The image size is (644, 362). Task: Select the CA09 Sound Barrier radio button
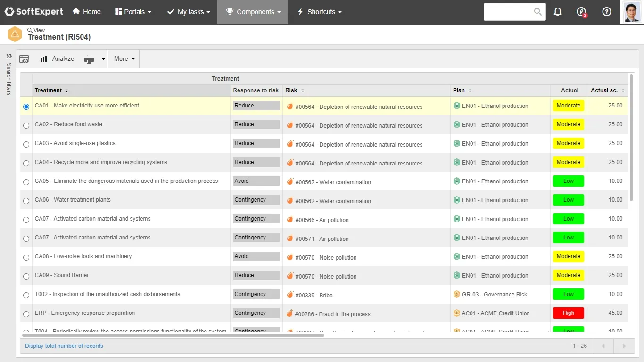[x=26, y=276]
